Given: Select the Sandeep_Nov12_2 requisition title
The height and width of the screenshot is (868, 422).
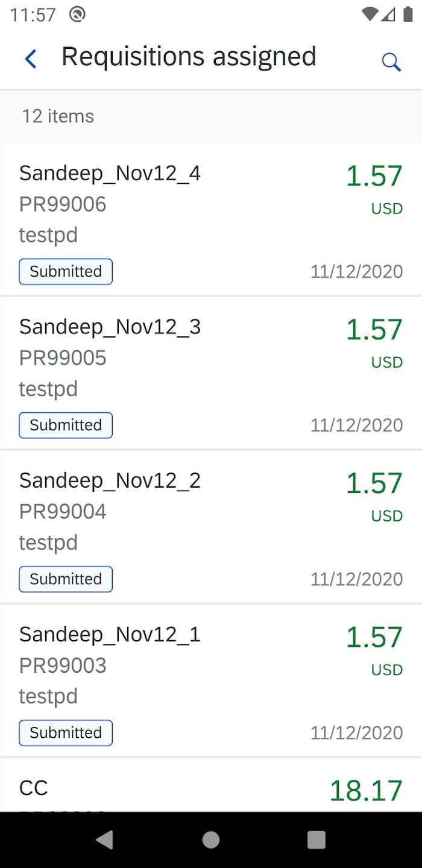Looking at the screenshot, I should click(x=110, y=481).
